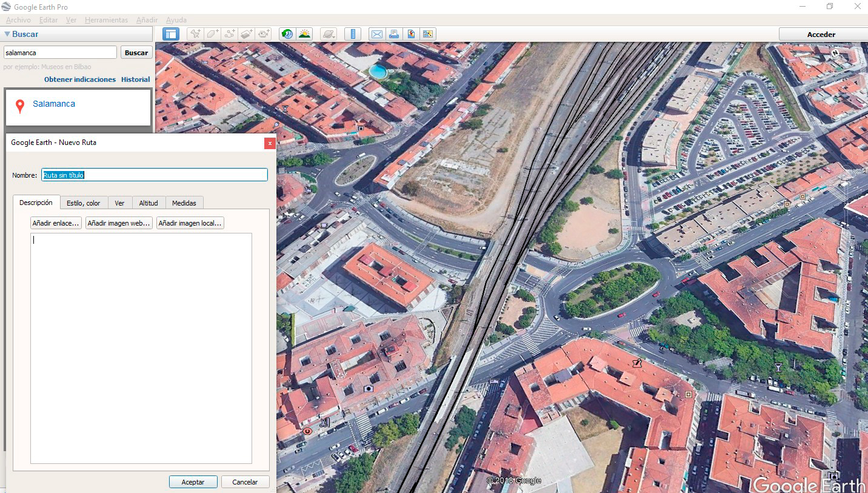Open the planet selector dropdown icon
The width and height of the screenshot is (868, 493).
[x=328, y=34]
